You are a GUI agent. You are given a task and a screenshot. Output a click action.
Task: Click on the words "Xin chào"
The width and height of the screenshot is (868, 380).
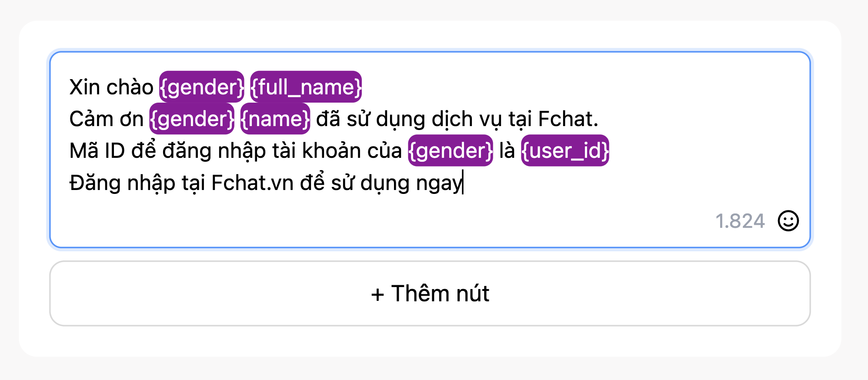click(x=111, y=87)
